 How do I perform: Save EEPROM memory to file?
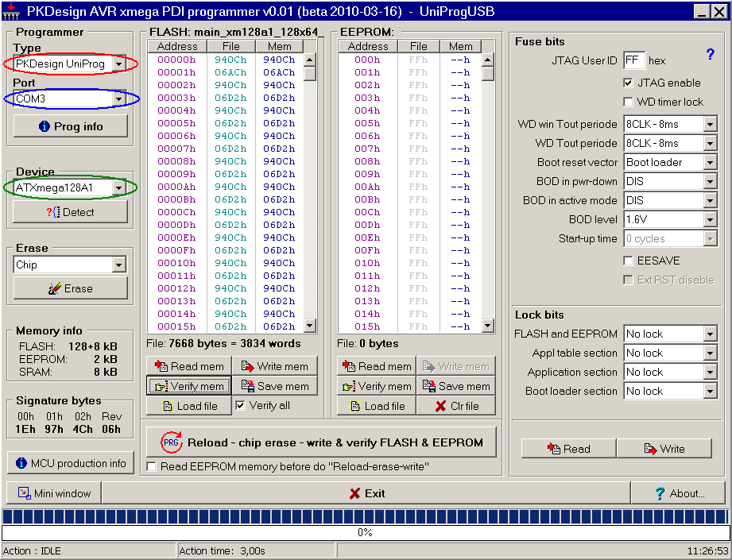456,386
